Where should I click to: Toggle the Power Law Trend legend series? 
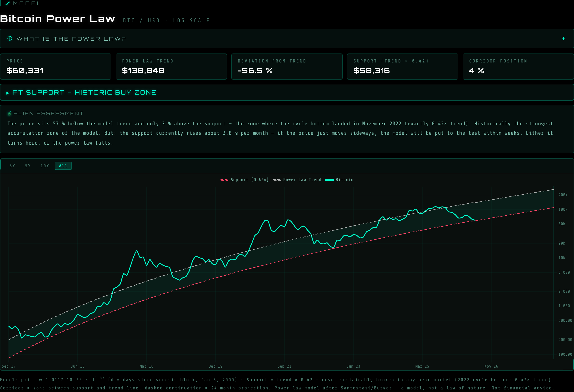(x=297, y=180)
